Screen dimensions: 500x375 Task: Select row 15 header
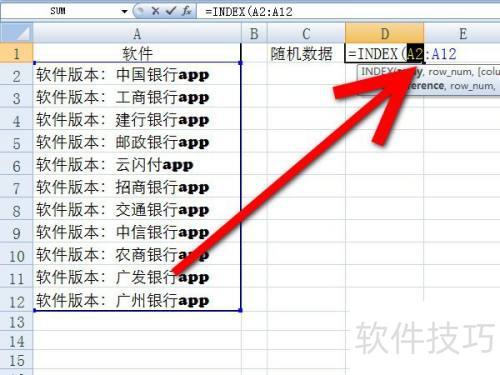16,360
